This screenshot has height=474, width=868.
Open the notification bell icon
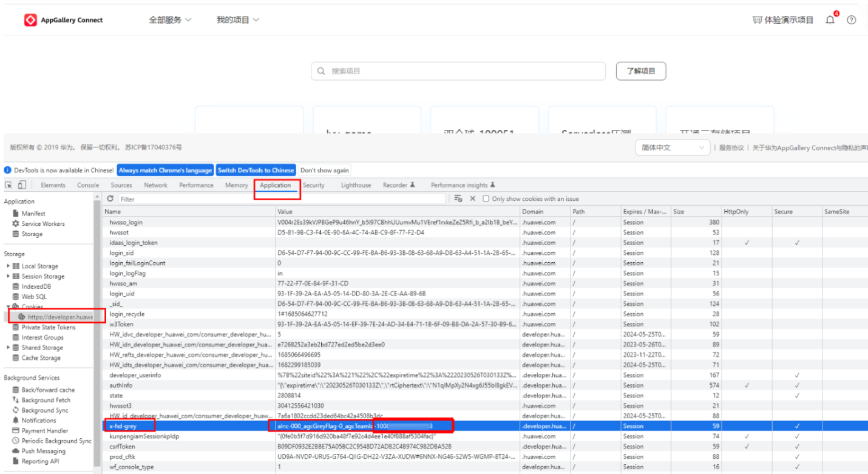coord(830,20)
